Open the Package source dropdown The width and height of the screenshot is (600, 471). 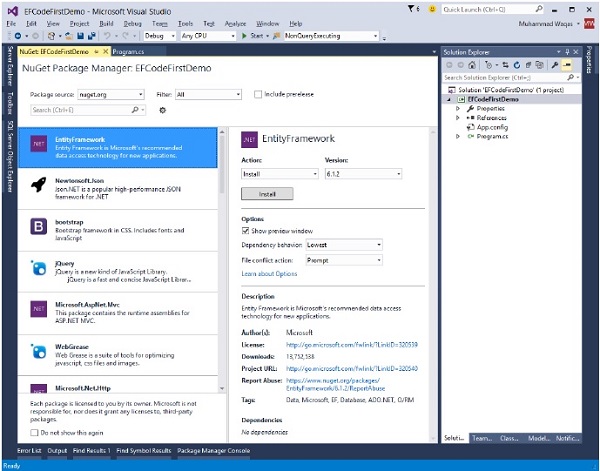[111, 95]
